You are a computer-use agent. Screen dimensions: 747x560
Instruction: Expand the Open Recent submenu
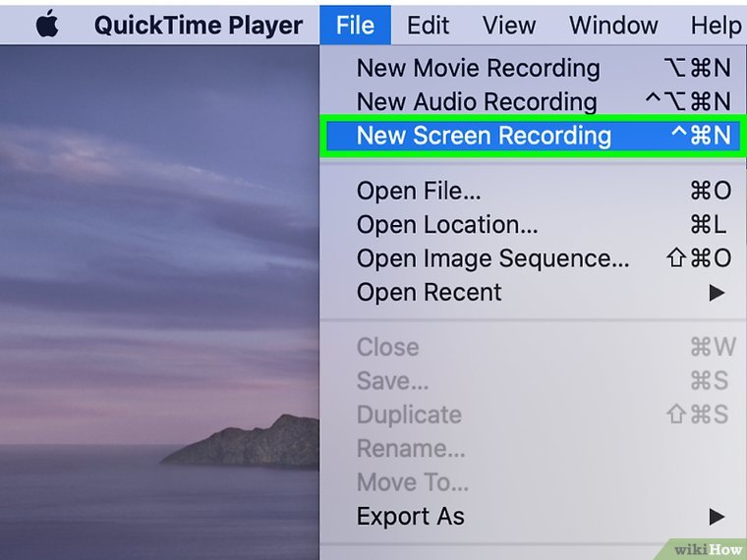[533, 292]
